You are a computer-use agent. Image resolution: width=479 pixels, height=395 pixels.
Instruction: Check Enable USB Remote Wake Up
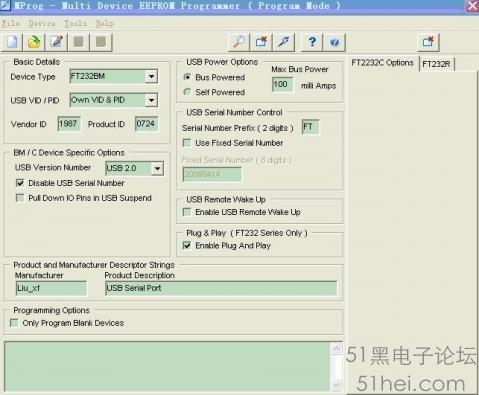click(187, 212)
